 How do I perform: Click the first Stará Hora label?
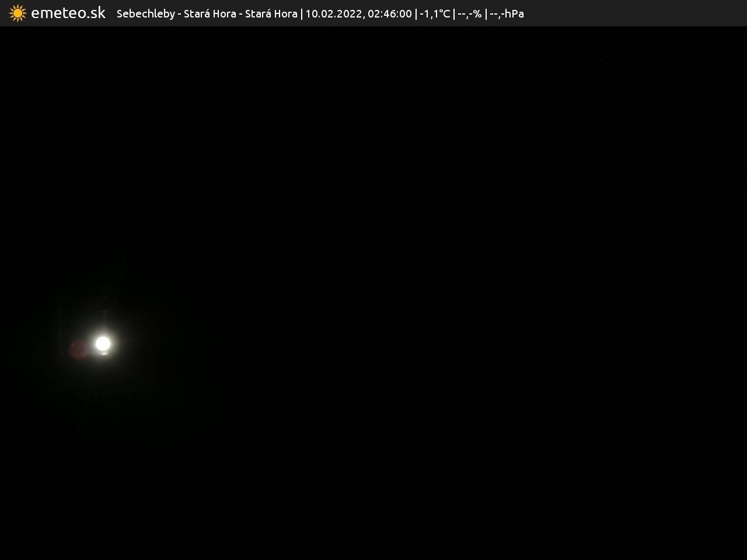click(210, 13)
